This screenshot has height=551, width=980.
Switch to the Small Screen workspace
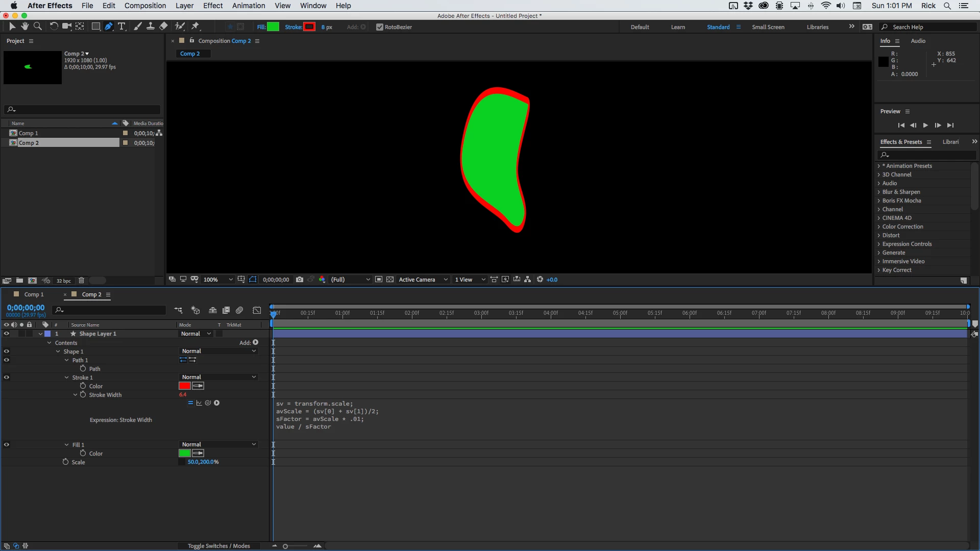768,27
